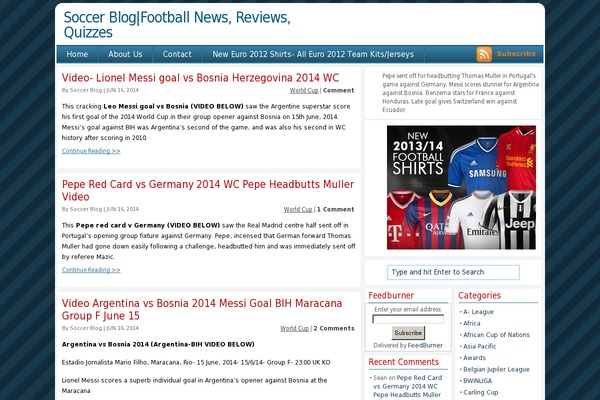Viewport: 600px width, 400px height.
Task: Click the orange RSS feed icon
Action: coord(484,54)
